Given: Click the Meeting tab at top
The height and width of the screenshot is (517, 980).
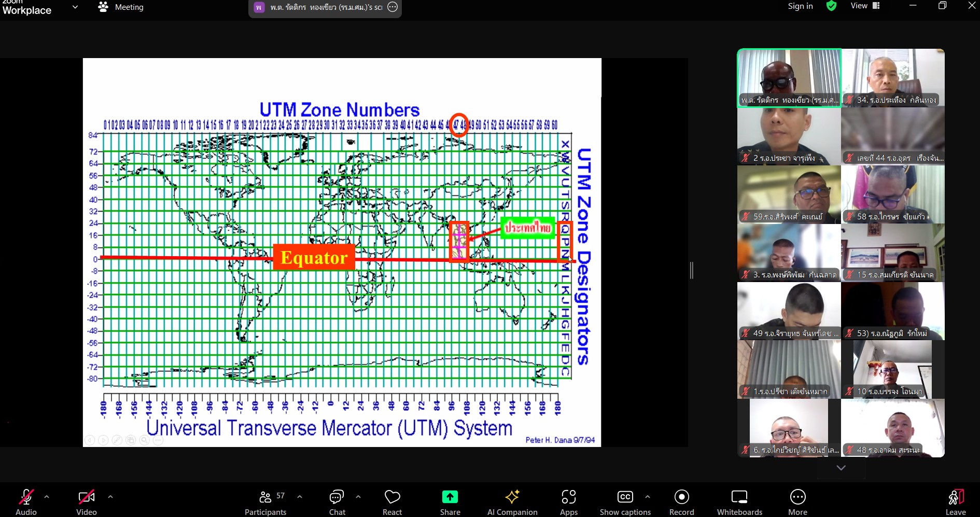Looking at the screenshot, I should click(x=121, y=7).
